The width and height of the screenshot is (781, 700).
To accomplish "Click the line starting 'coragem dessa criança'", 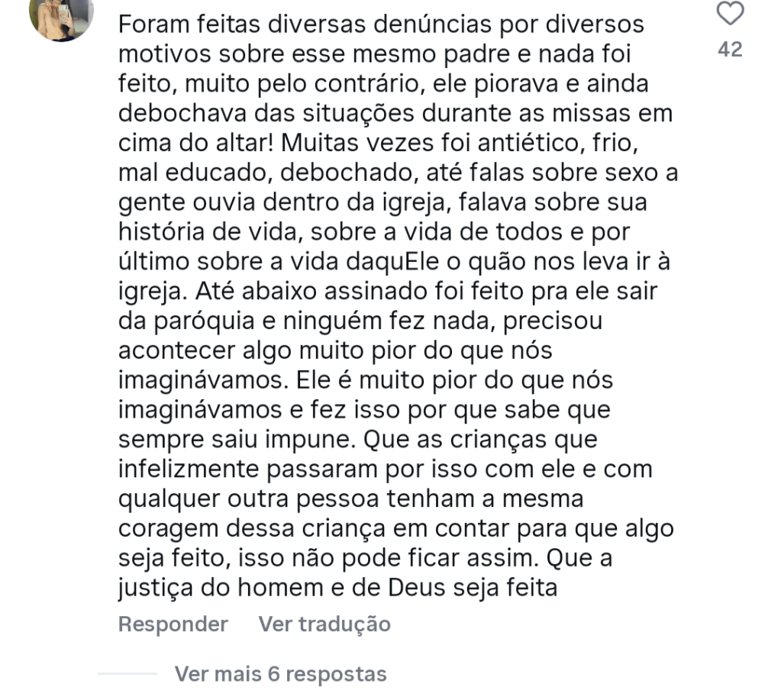I will coord(395,528).
